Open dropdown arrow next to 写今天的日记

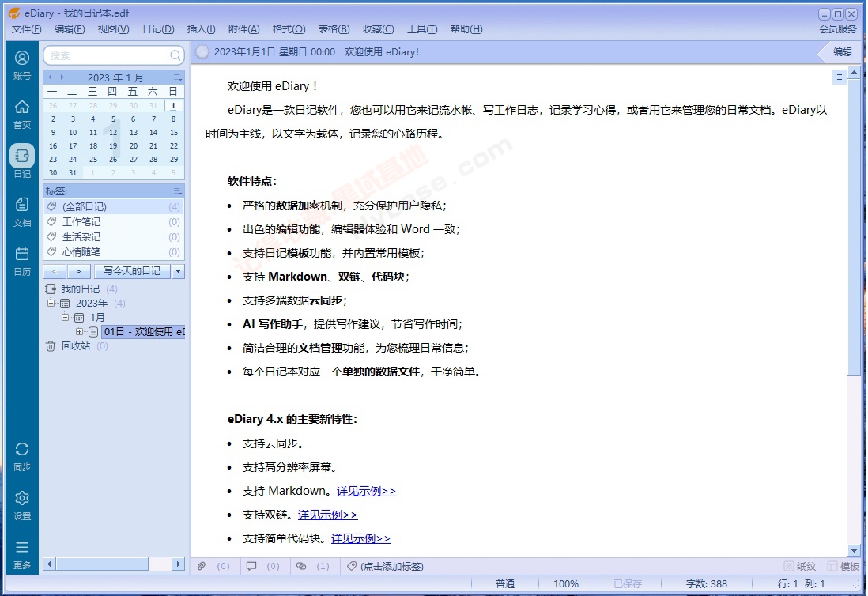tap(178, 271)
